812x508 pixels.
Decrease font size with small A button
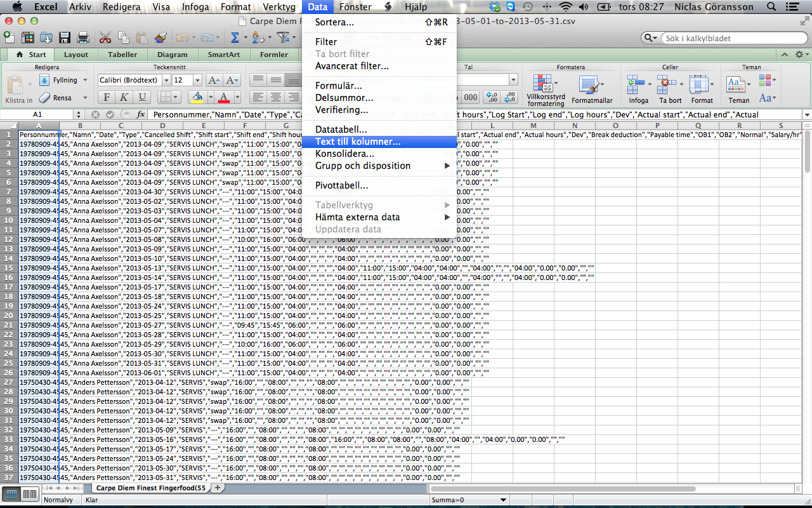232,80
